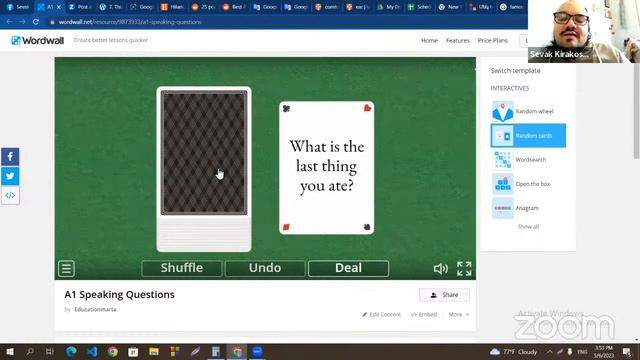Click the Wordwall logo

pyautogui.click(x=38, y=40)
